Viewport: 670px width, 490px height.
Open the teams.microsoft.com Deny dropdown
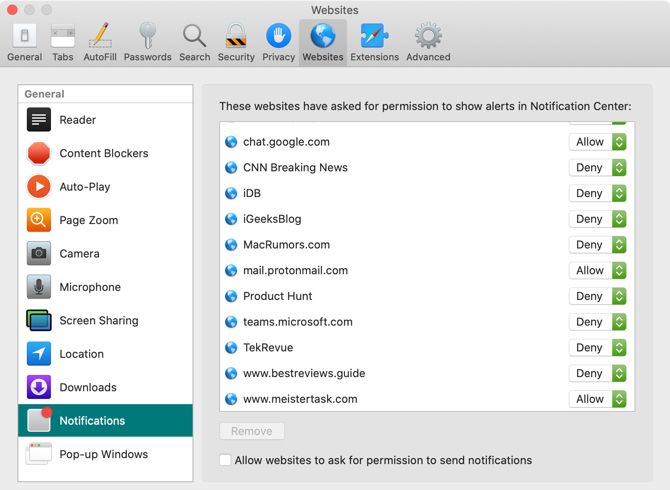tap(597, 322)
